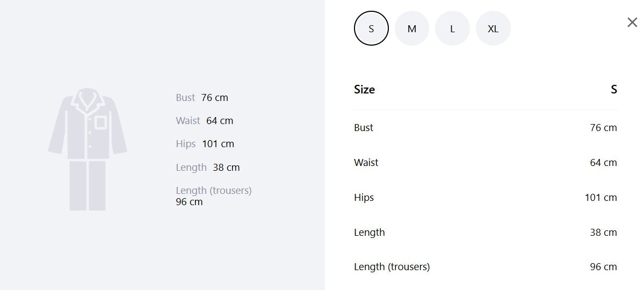Click the Length (trousers) table row
Image resolution: width=644 pixels, height=290 pixels.
(x=486, y=267)
